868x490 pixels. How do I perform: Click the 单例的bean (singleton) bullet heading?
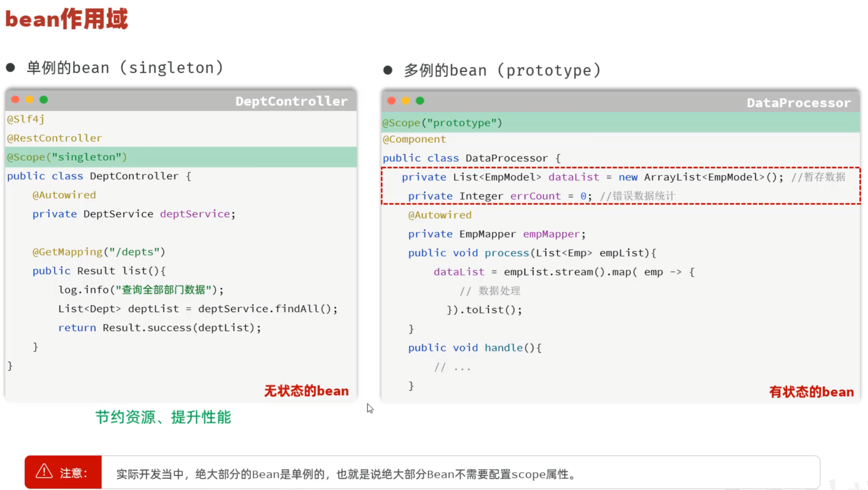(125, 68)
